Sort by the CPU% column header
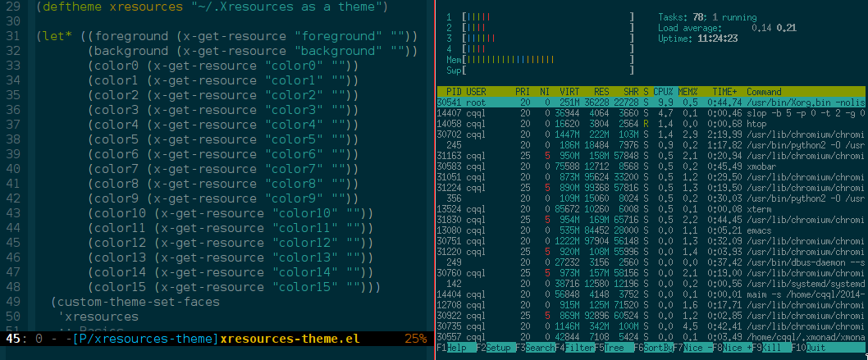Viewport: 868px width, 360px height. (x=663, y=92)
